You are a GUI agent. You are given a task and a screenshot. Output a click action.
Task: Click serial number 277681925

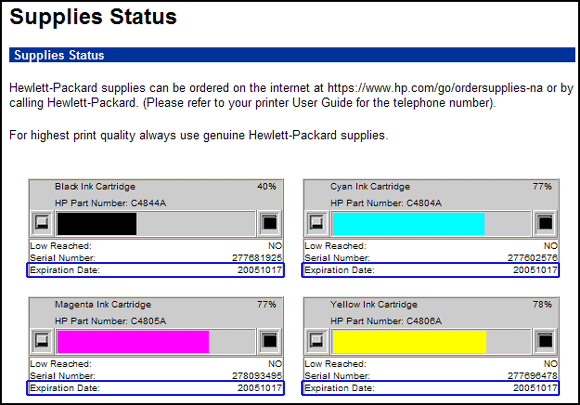[x=257, y=258]
